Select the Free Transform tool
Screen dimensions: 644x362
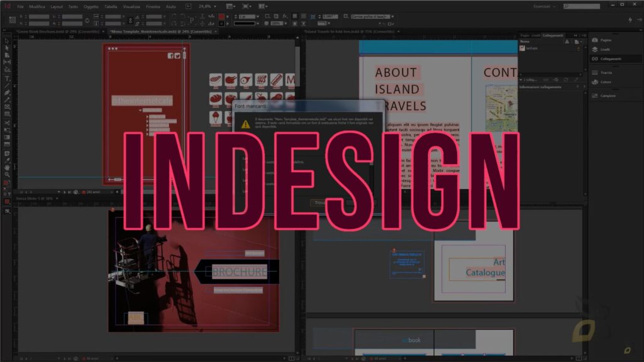7,129
